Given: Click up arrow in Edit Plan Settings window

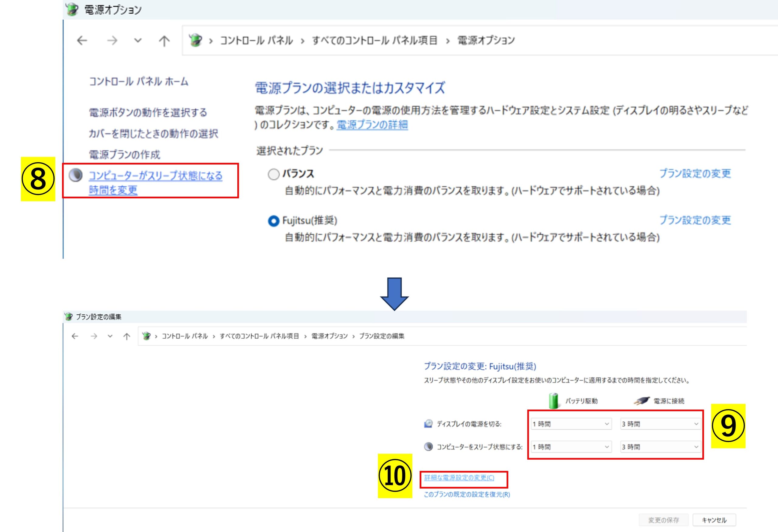Looking at the screenshot, I should (126, 336).
